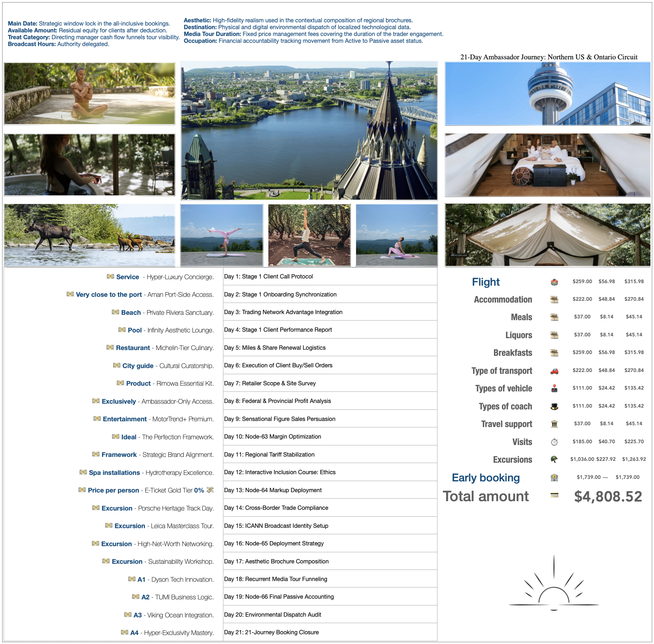Open the Very close to the port link

tap(108, 294)
